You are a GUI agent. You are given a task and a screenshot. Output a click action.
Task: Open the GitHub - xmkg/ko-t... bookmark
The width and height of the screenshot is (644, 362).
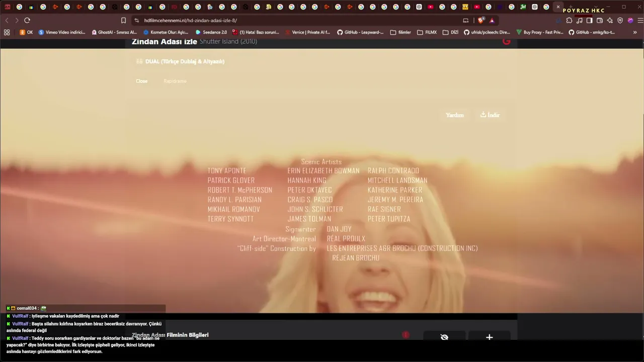coord(592,32)
